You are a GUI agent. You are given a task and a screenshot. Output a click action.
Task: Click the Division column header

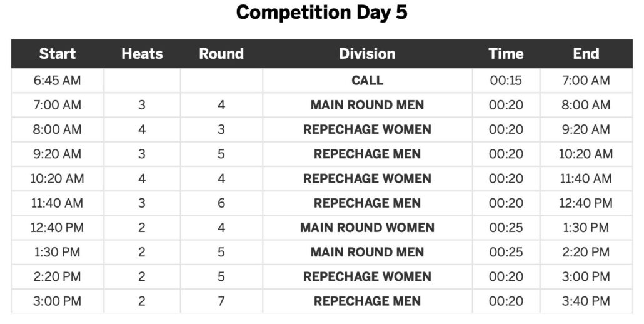pos(367,54)
